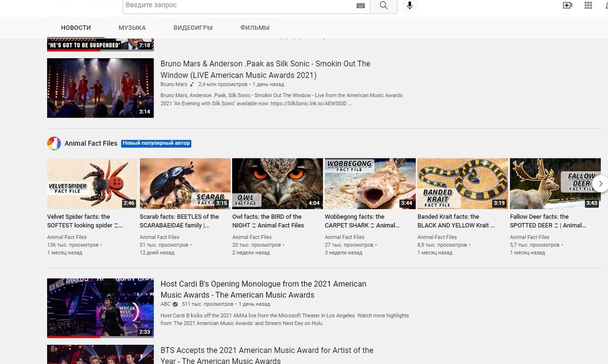Switch to the ВИДЕОИГРЫ tab
608x364 pixels.
click(193, 28)
